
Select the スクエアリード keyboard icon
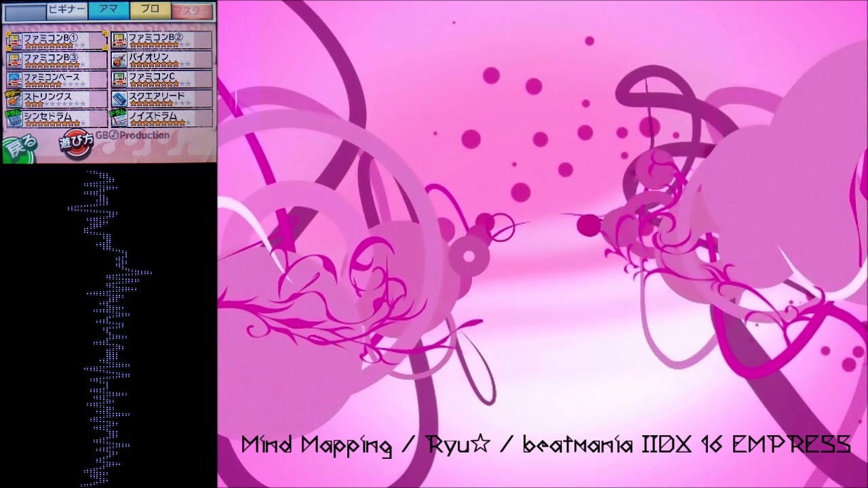(x=119, y=99)
